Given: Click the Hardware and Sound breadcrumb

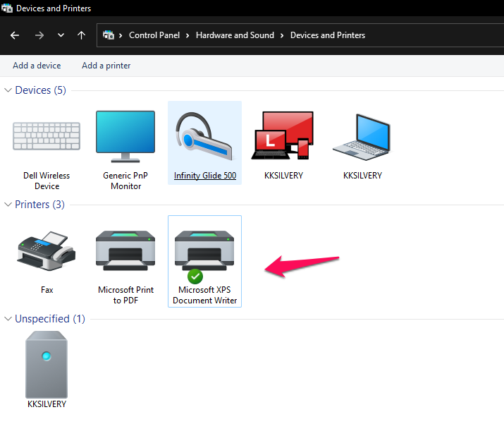Looking at the screenshot, I should tap(235, 35).
